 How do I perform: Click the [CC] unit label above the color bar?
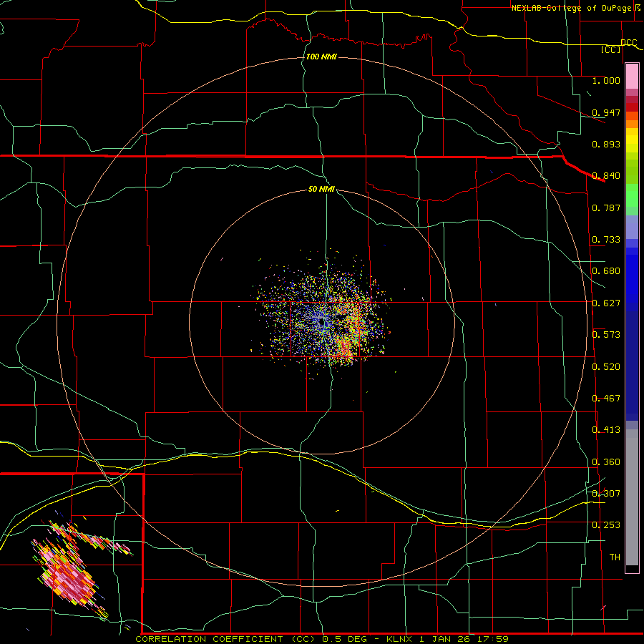coord(611,49)
